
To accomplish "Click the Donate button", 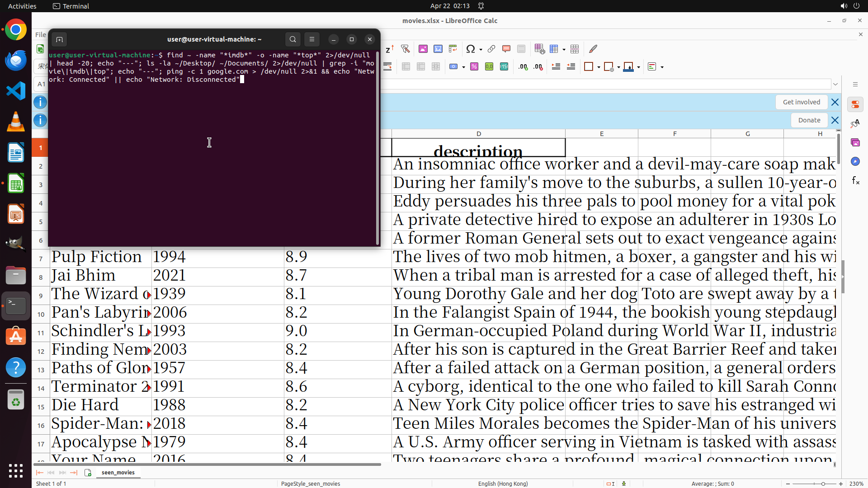I will tap(809, 120).
